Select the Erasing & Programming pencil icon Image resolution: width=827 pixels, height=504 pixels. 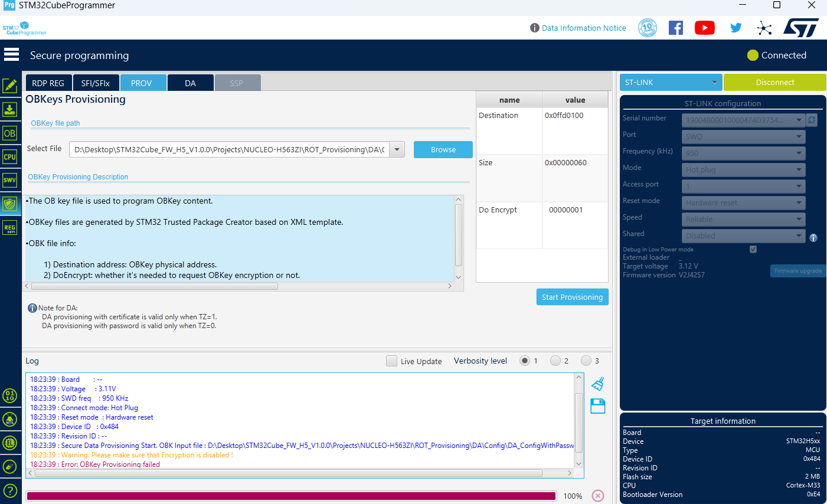tap(10, 86)
